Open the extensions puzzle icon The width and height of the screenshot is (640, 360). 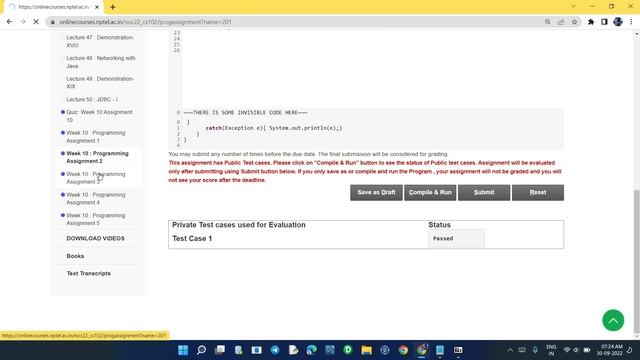(591, 22)
